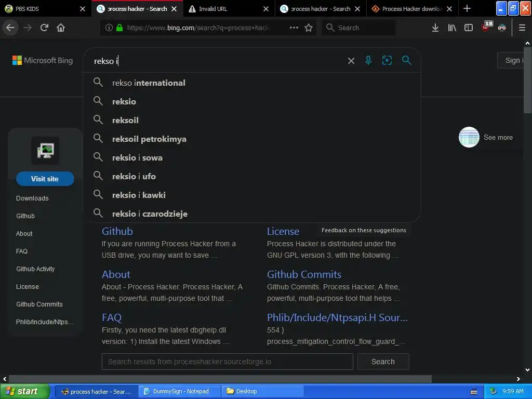Click the browser Back arrow
Screen dimensions: 532x399
point(10,28)
